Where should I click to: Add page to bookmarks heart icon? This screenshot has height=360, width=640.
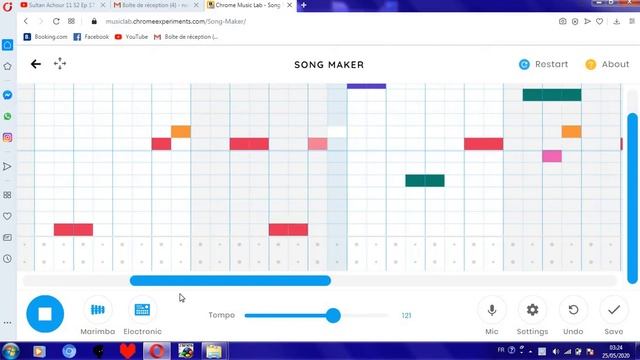tap(599, 21)
